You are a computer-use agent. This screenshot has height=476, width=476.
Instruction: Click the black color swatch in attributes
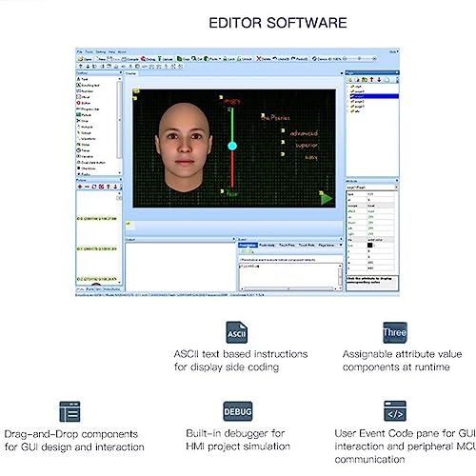pyautogui.click(x=370, y=245)
